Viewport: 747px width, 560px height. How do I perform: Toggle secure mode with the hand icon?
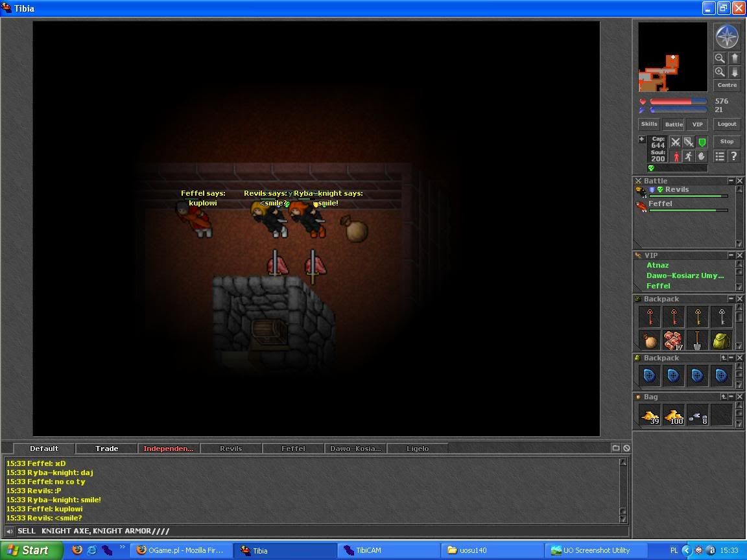click(702, 156)
